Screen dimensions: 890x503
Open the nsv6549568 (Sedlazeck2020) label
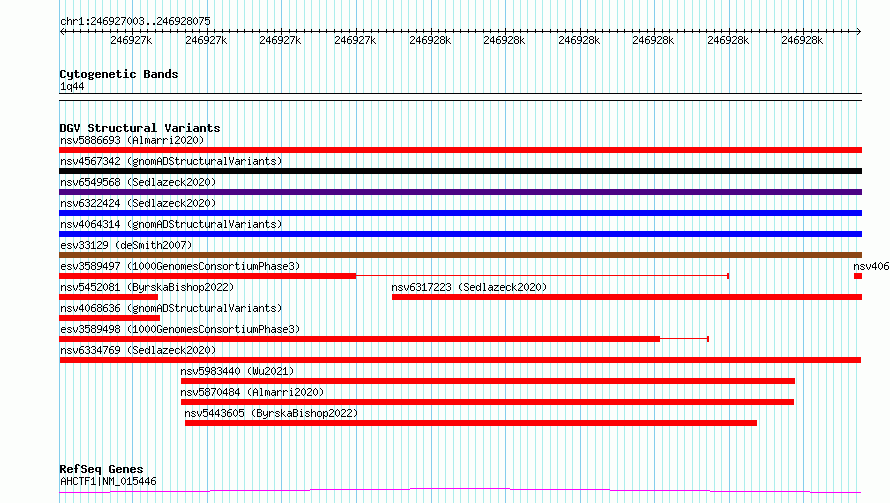pos(138,182)
